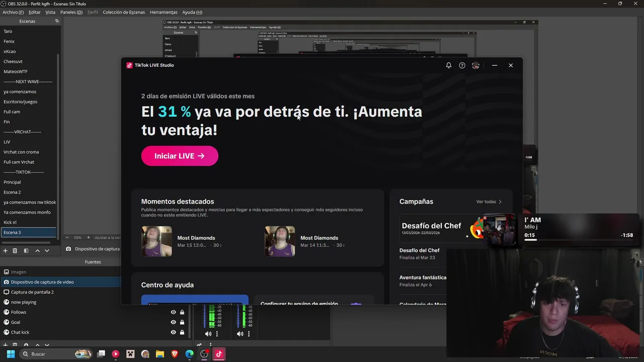
Task: Select the MateosWTF scene
Action: [29, 71]
